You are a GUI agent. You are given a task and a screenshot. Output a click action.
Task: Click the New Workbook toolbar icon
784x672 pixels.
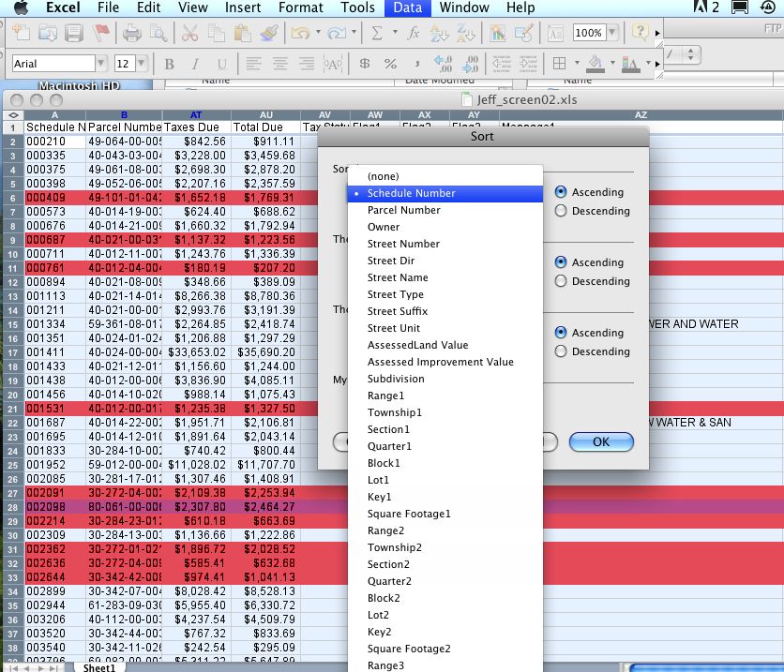22,33
